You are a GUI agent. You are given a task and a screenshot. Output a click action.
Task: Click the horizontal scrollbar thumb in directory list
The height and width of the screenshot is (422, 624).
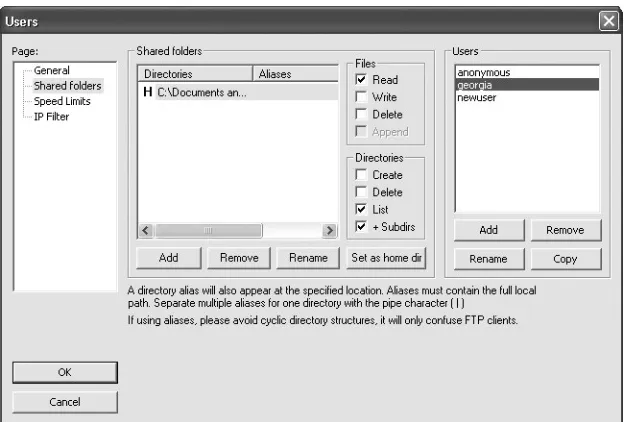(208, 230)
